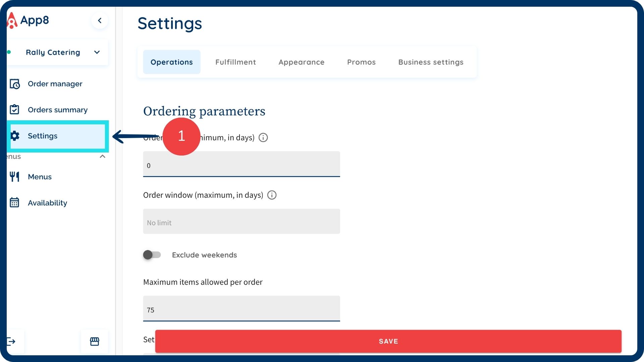This screenshot has width=644, height=362.
Task: Expand the Rally Catering location dropdown
Action: pyautogui.click(x=97, y=52)
